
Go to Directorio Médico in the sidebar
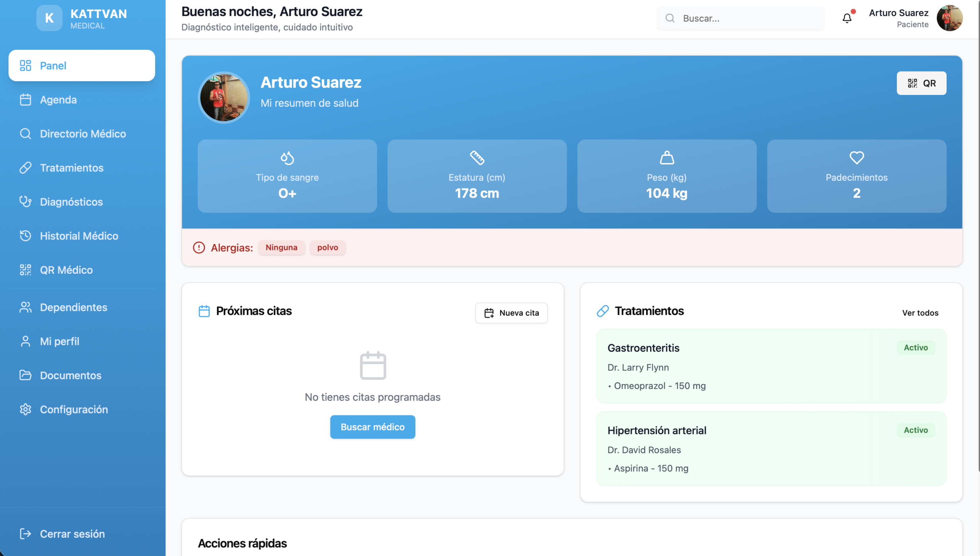click(83, 134)
